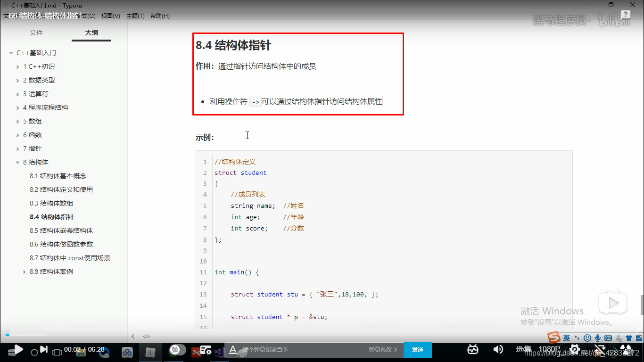Jump to '8.6 结构体做函数参数' heading

[61, 244]
